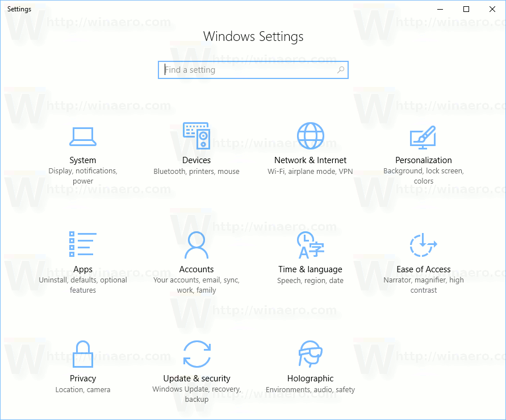
Task: Click 'Uninstall, defaults, optional features' text
Action: tap(83, 285)
